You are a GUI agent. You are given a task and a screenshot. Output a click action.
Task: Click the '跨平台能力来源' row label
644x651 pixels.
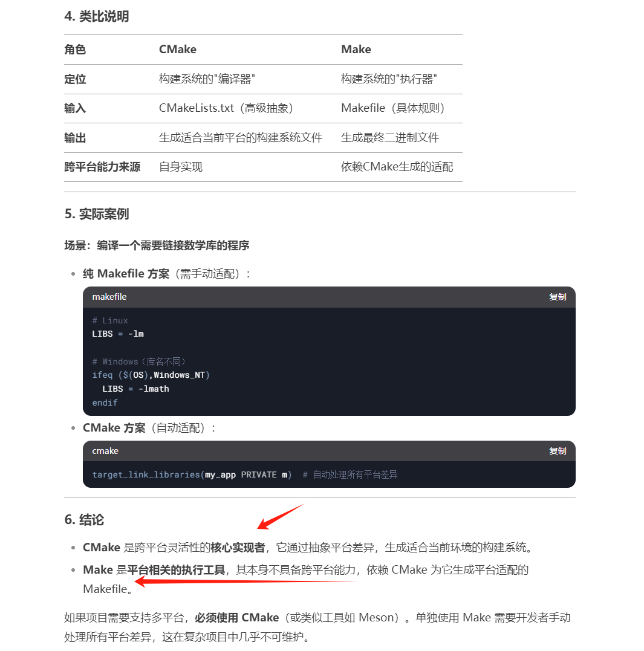(x=102, y=167)
